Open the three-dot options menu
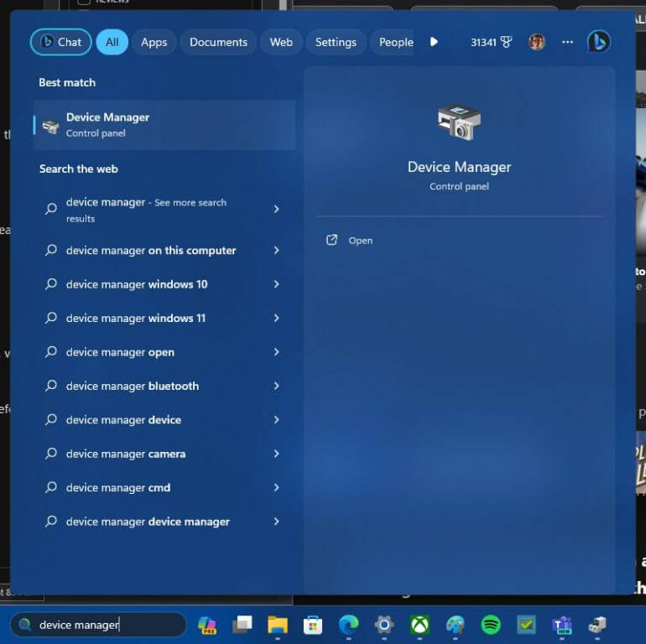 point(567,42)
